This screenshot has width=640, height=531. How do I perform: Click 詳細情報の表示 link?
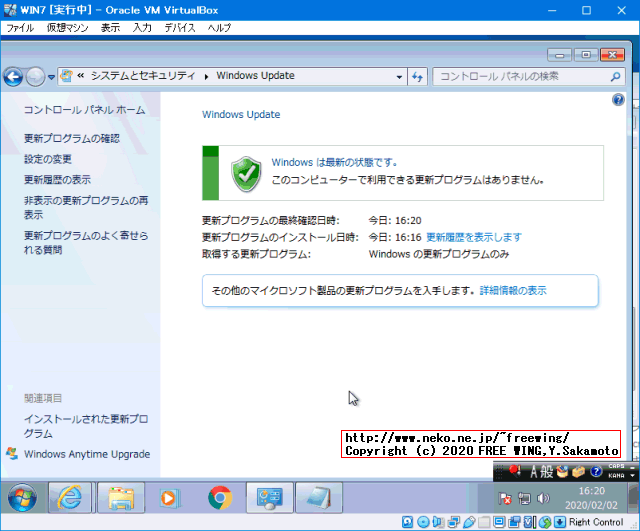(x=513, y=291)
